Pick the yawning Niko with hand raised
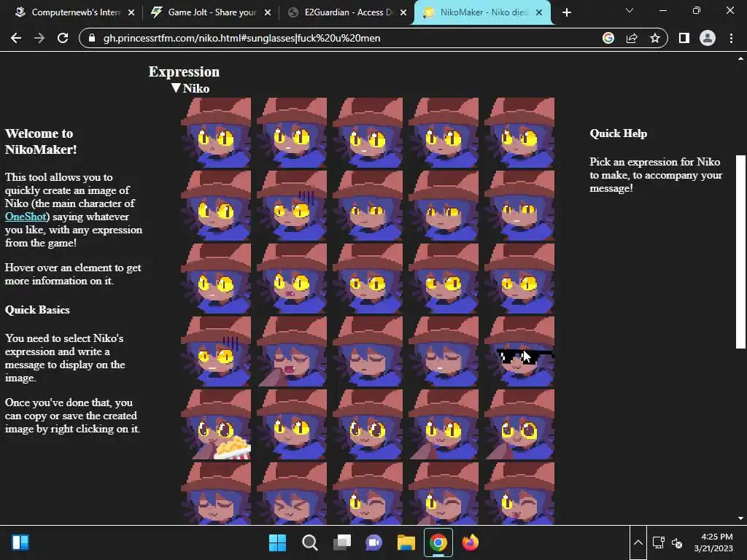 tap(292, 352)
